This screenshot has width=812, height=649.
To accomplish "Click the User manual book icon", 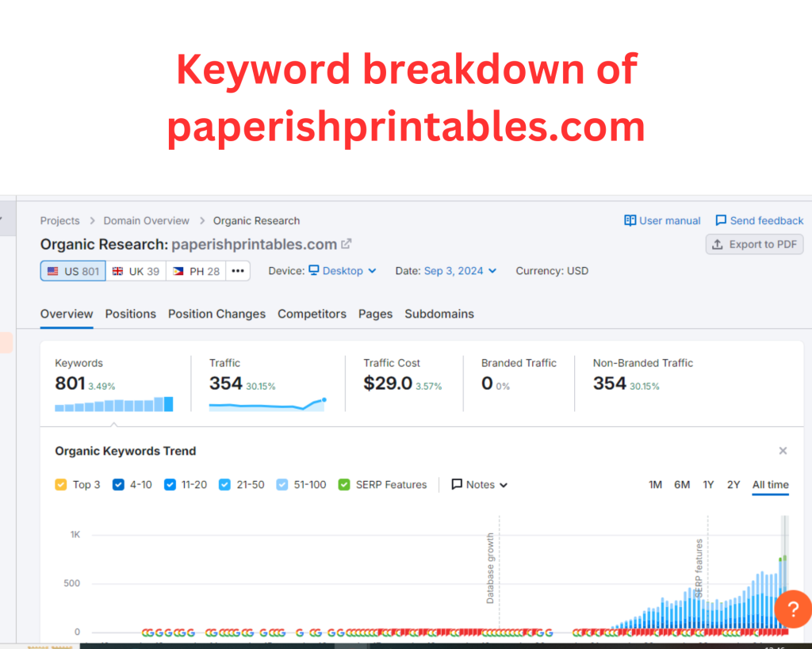I will point(630,221).
